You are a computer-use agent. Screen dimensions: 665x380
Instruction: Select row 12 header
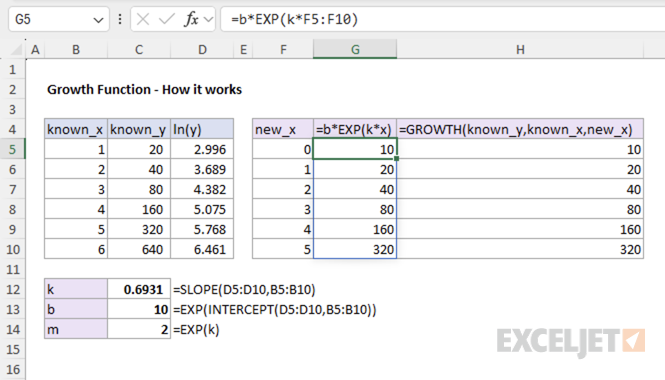pyautogui.click(x=13, y=289)
